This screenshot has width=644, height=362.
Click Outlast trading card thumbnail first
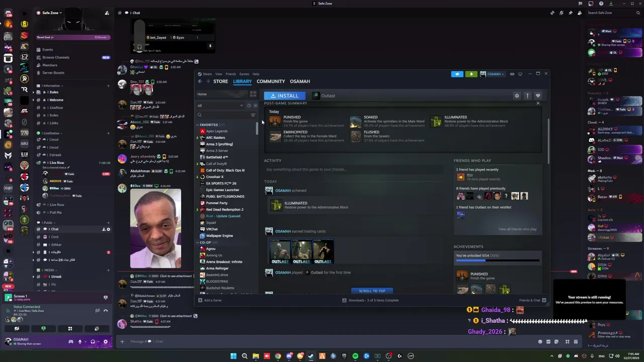pyautogui.click(x=280, y=251)
